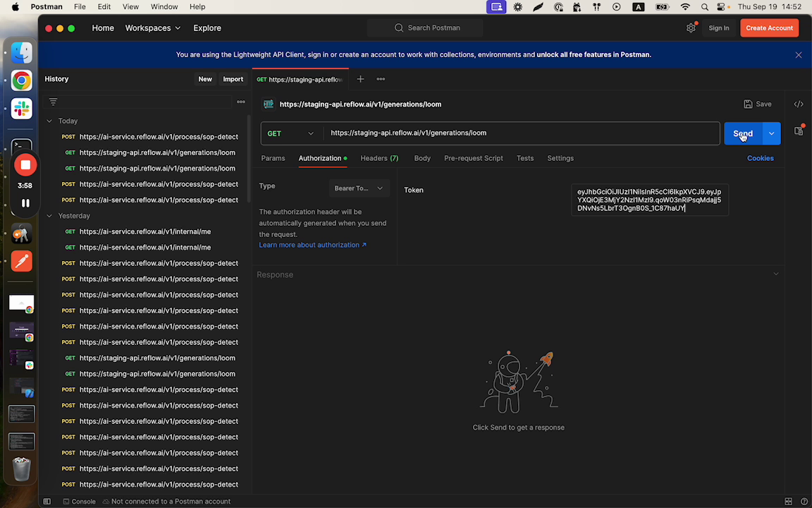Image resolution: width=812 pixels, height=508 pixels.
Task: Open new request tab with plus icon
Action: coord(360,79)
